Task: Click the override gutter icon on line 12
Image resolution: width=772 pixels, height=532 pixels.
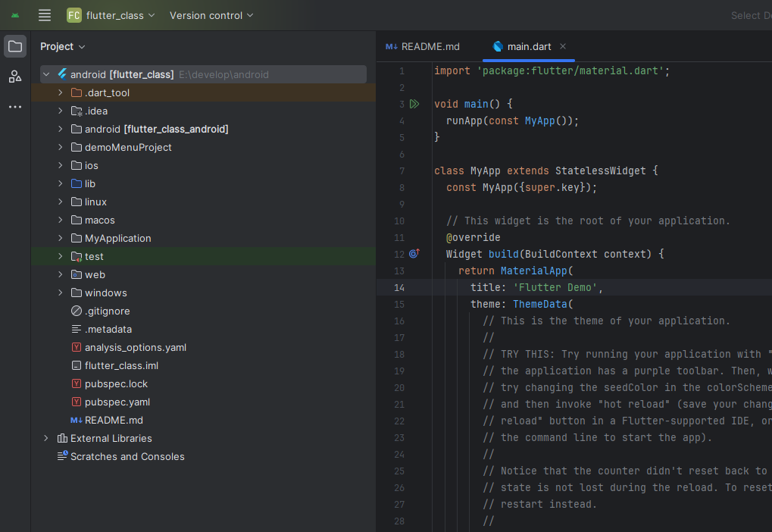Action: [414, 254]
